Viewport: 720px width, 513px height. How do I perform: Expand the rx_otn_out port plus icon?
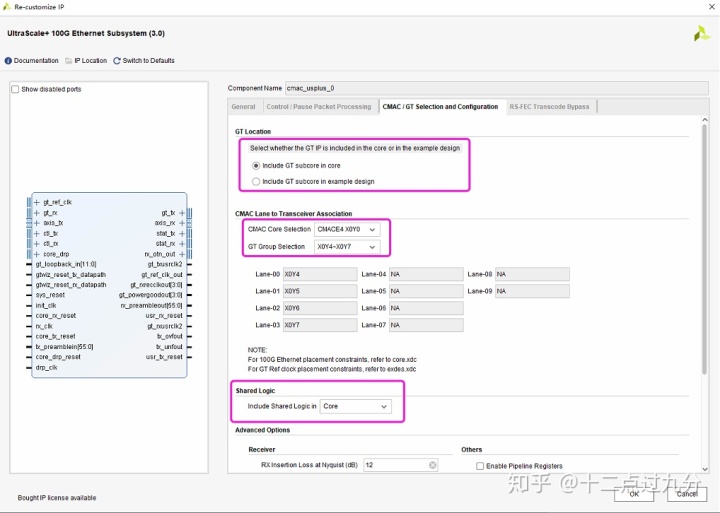coord(182,254)
